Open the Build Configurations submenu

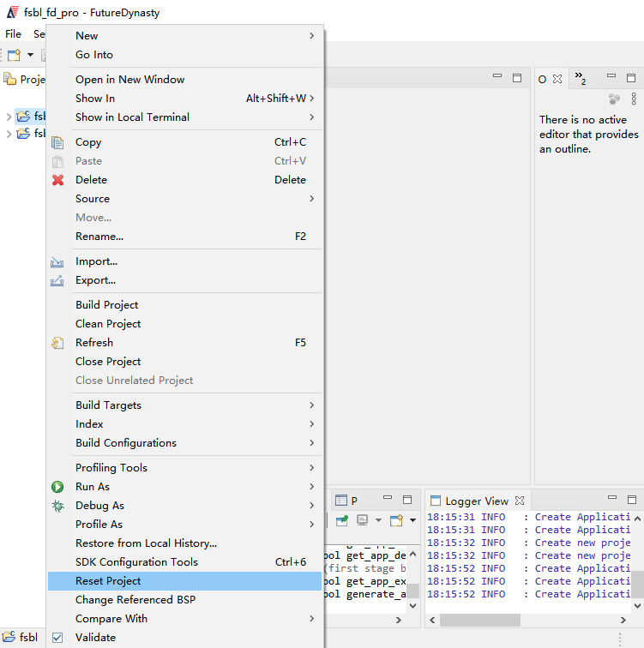tap(184, 442)
